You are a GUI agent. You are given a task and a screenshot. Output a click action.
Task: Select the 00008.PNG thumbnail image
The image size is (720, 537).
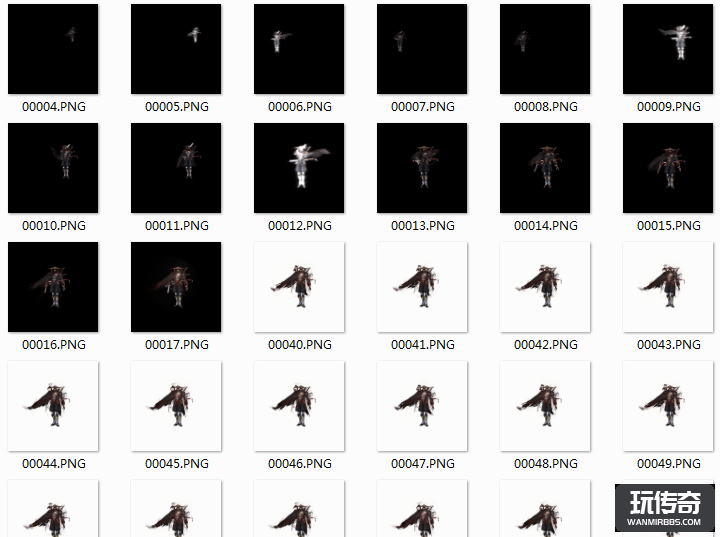click(x=545, y=49)
